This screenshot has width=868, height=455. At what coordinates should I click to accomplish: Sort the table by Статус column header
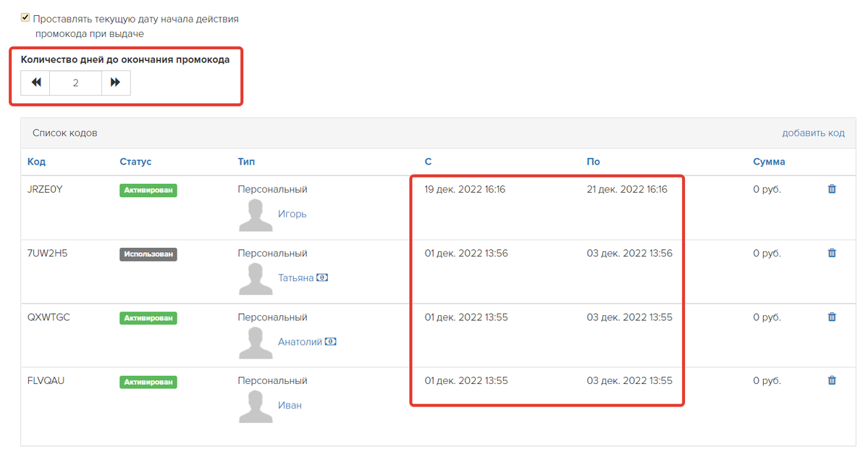click(135, 162)
